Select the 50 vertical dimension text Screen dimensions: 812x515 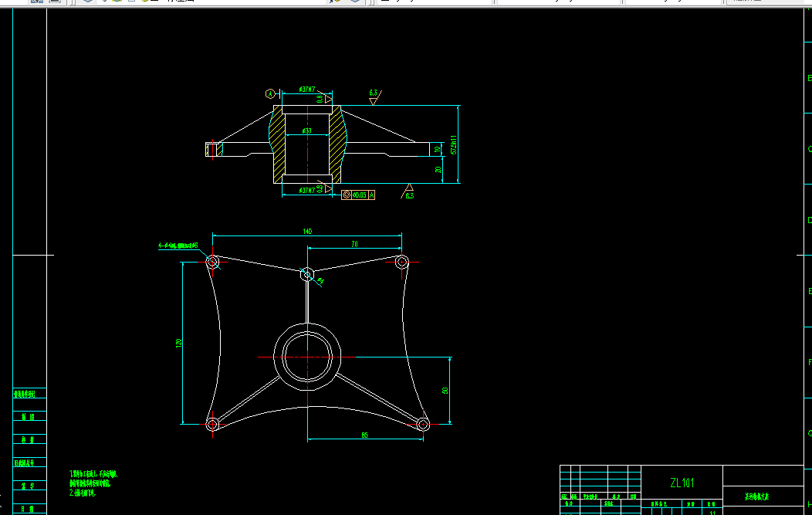tap(445, 391)
